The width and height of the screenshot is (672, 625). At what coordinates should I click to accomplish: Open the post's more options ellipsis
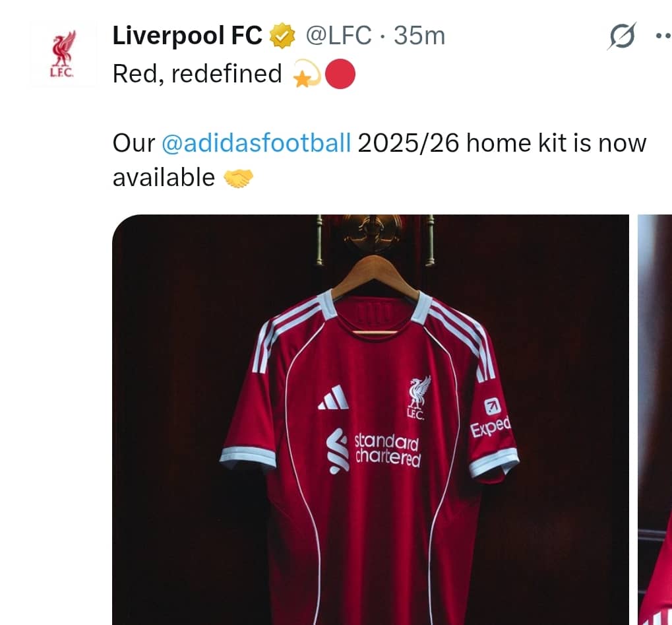664,36
